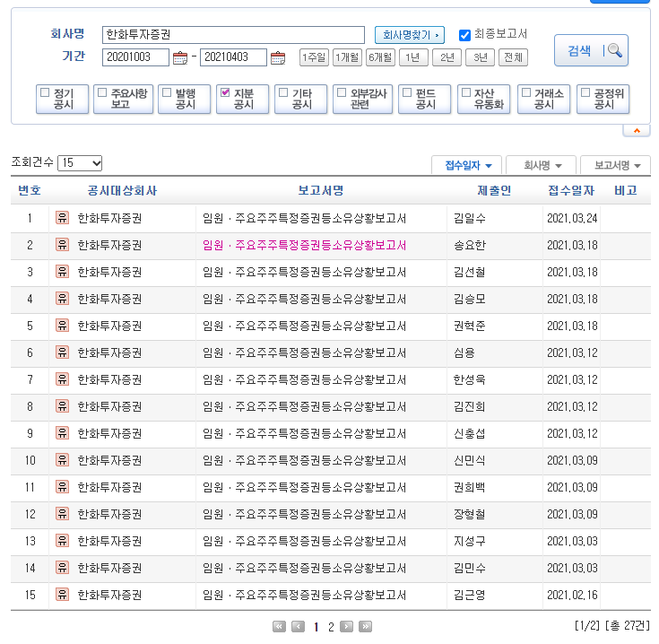This screenshot has height=644, width=659.
Task: Select the date 2021.03.24 cell
Action: click(572, 218)
